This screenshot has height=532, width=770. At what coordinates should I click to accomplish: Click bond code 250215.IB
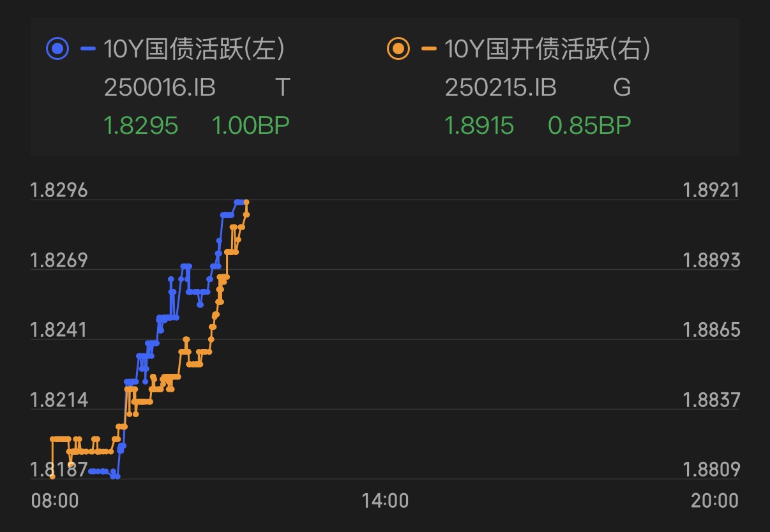coord(501,87)
